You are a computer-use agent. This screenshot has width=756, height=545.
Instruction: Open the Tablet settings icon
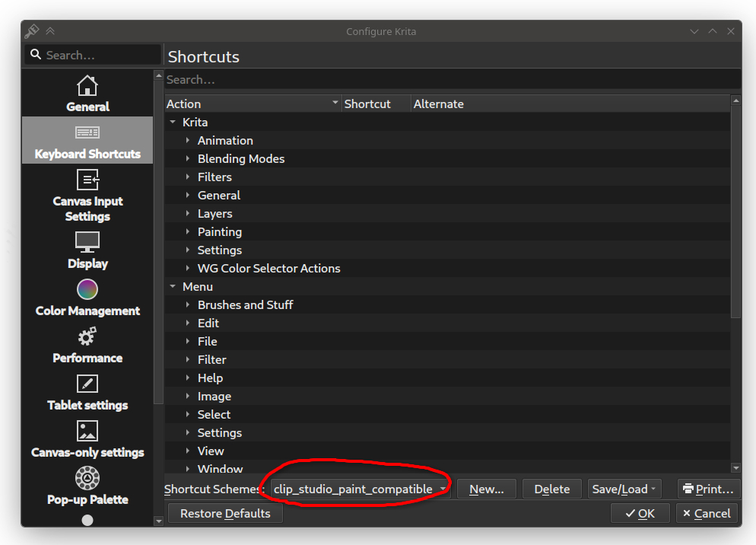[x=87, y=384]
